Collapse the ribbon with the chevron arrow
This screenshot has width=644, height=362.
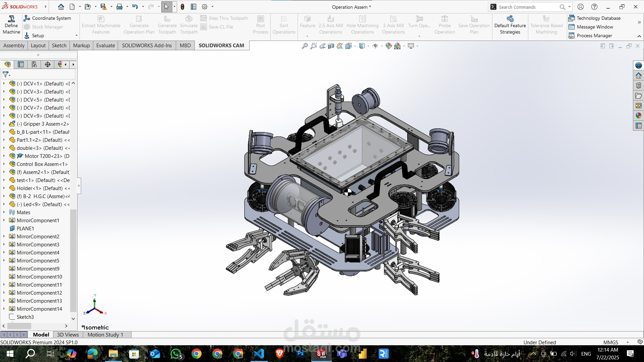[639, 36]
